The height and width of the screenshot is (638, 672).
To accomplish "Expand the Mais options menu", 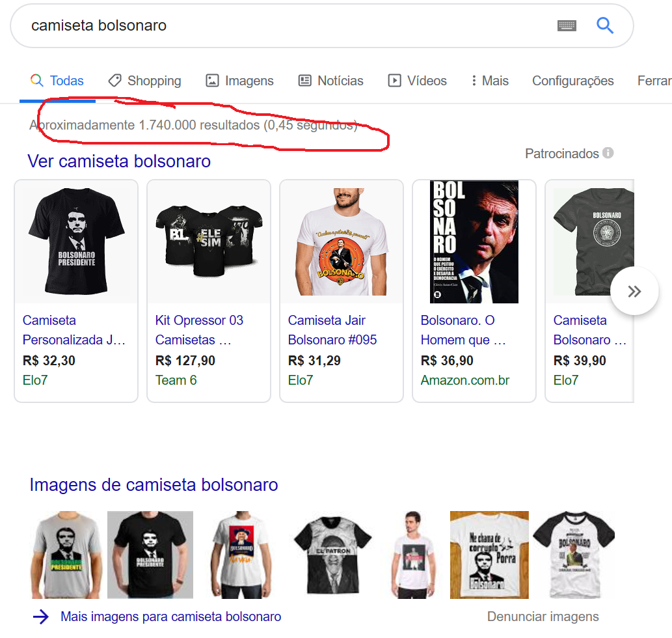I will point(491,81).
